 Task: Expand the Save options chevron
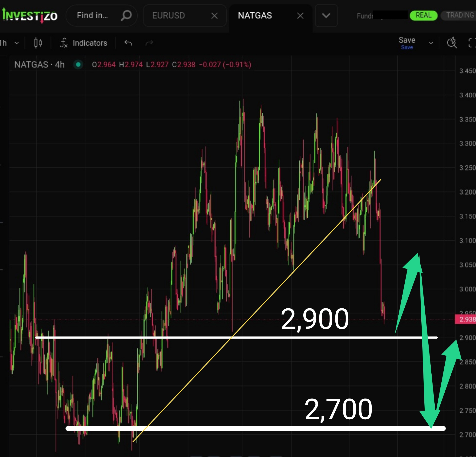pyautogui.click(x=431, y=43)
